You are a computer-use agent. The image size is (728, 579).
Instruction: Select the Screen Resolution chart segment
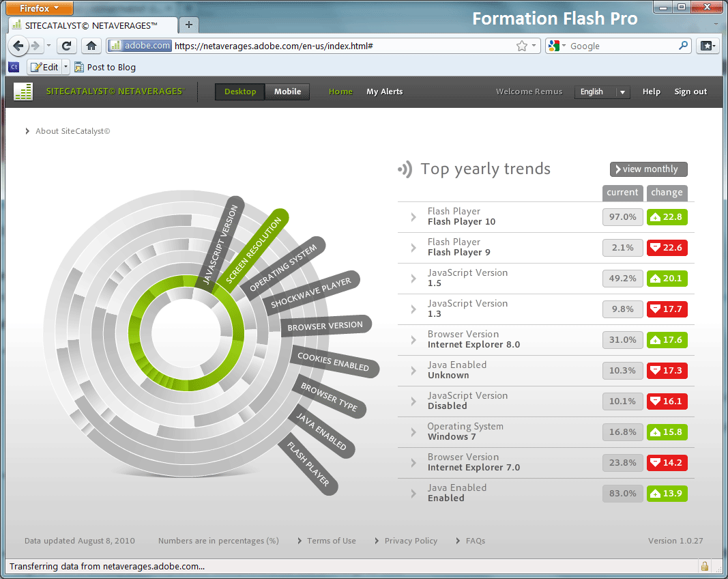(254, 250)
